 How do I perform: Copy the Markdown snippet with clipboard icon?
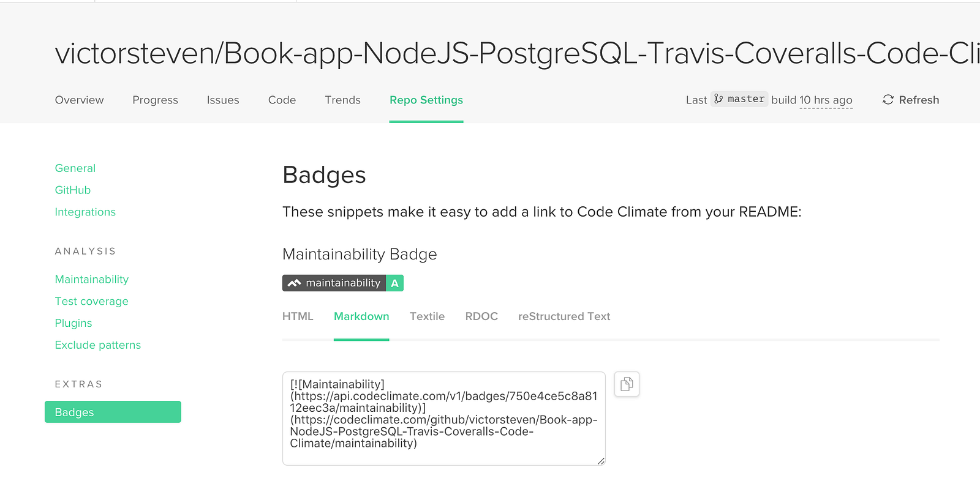[x=627, y=384]
